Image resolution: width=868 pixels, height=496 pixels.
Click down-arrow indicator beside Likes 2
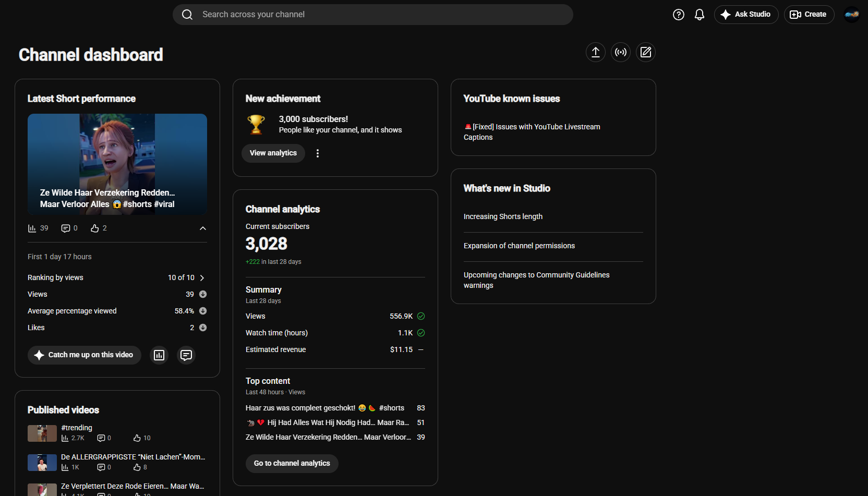pos(203,328)
